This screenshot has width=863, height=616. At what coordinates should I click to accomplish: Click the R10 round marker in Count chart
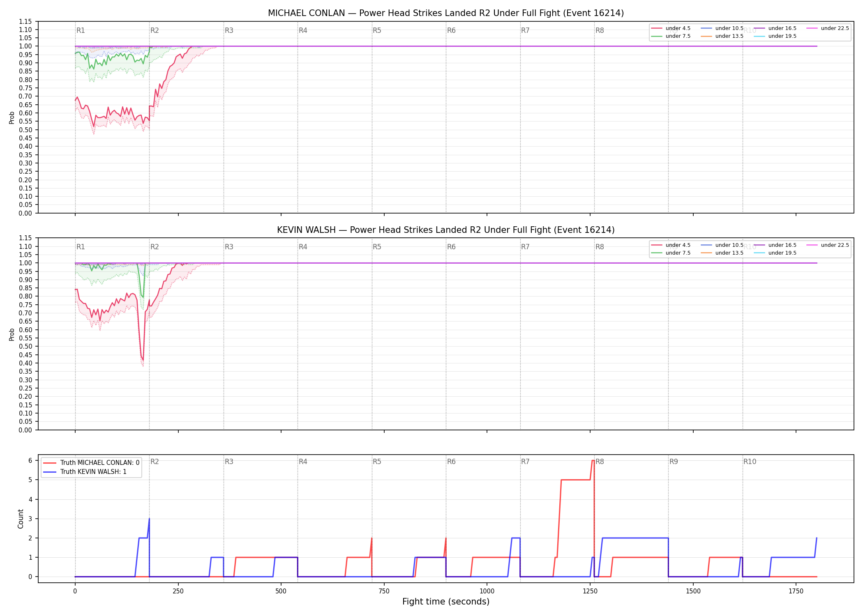tap(750, 462)
